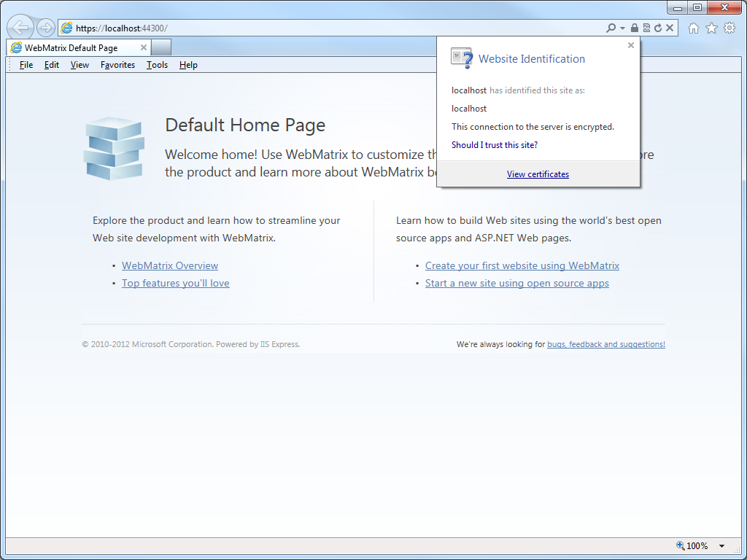Toggle the Compatibility View icon

[646, 28]
